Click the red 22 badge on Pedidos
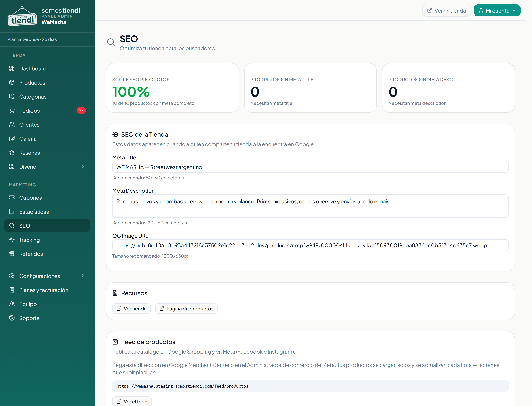This screenshot has height=406, width=532. click(81, 110)
